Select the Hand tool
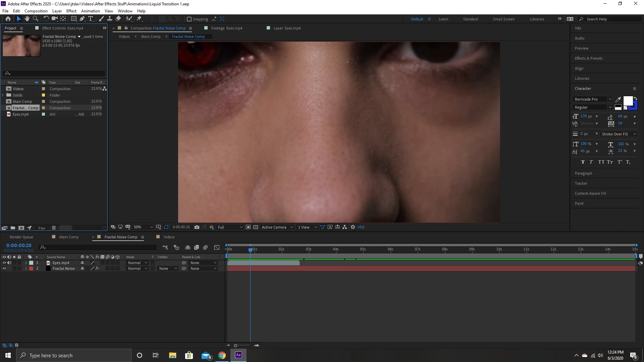The width and height of the screenshot is (644, 362). (27, 19)
